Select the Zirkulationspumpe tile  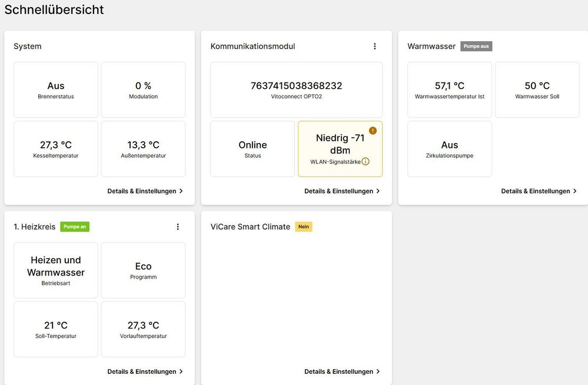point(450,149)
